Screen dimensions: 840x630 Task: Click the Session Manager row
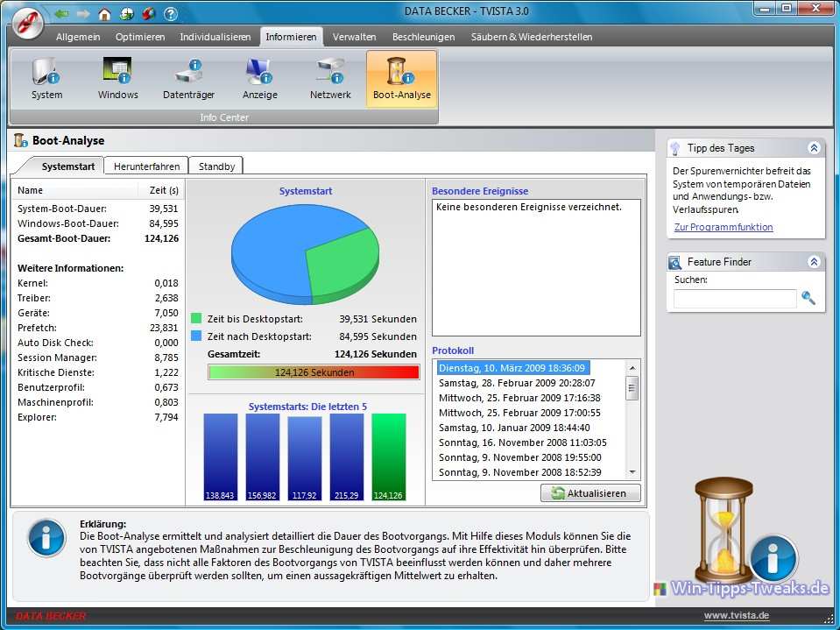tap(98, 357)
